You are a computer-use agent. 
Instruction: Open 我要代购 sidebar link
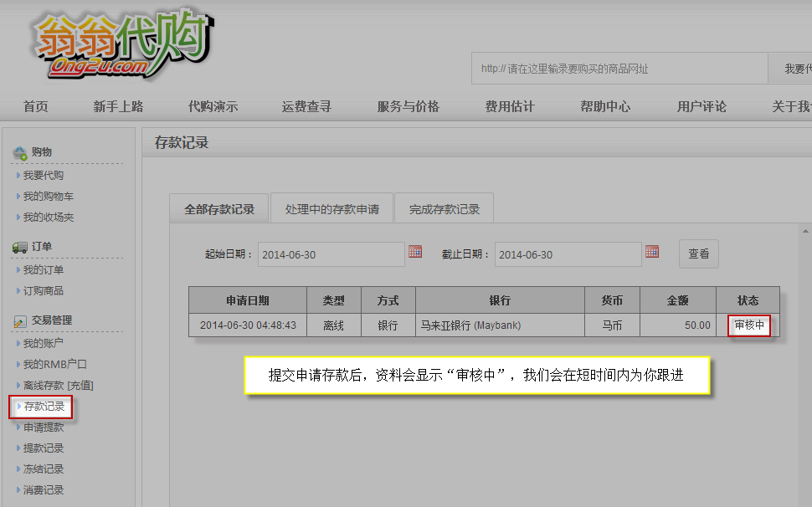pyautogui.click(x=44, y=176)
